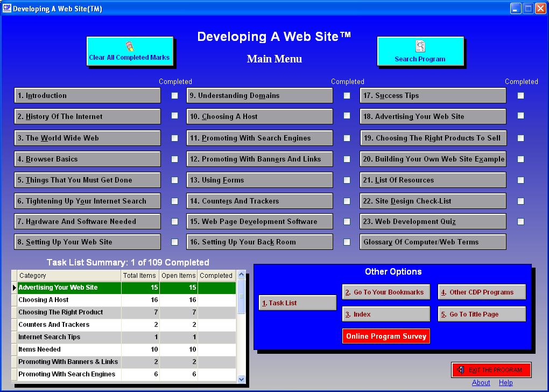Screen dimensions: 549x392
Task: Open 8. Setting Up Your Web Site
Action: pyautogui.click(x=88, y=242)
